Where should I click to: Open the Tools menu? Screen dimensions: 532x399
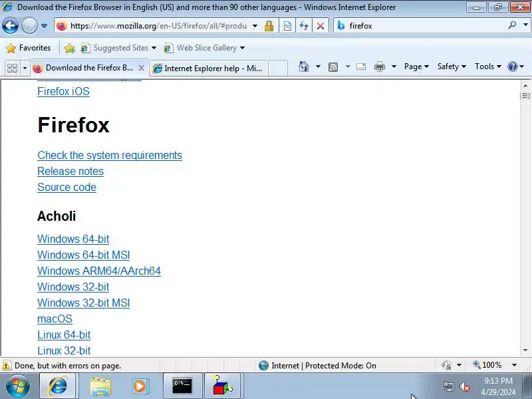coord(488,66)
